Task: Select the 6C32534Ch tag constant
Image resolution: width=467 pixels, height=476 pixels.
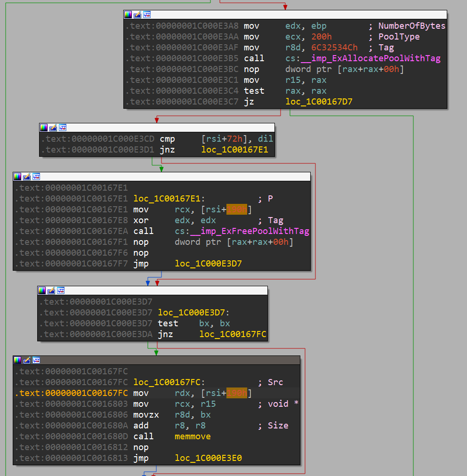Action: pyautogui.click(x=334, y=48)
